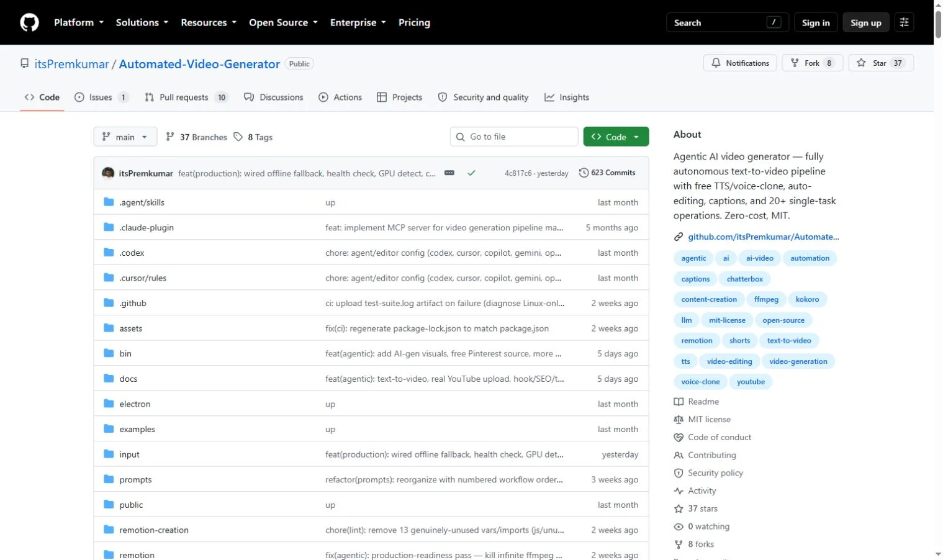The image size is (943, 560).
Task: Open the remotion-creation folder
Action: point(154,530)
